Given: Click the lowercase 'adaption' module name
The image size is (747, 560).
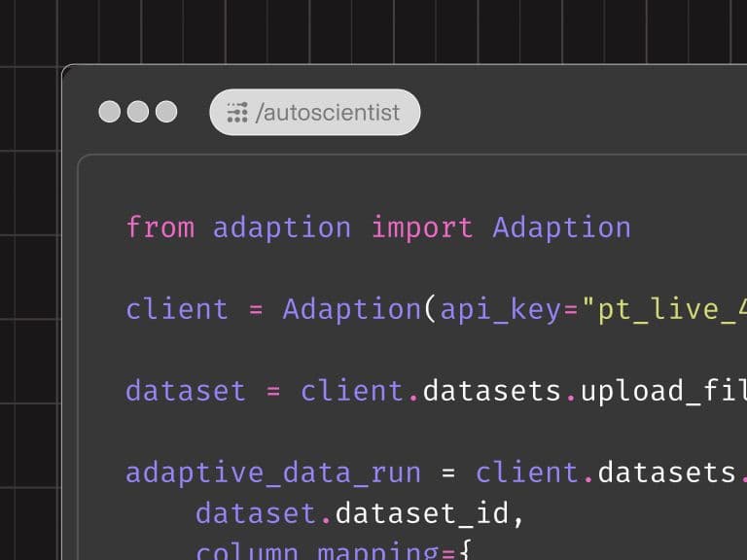Looking at the screenshot, I should tap(282, 227).
